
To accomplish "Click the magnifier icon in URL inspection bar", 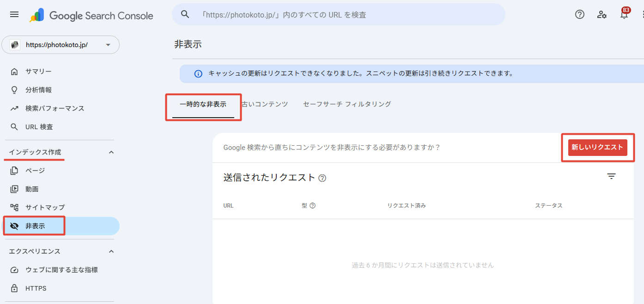I will (185, 14).
